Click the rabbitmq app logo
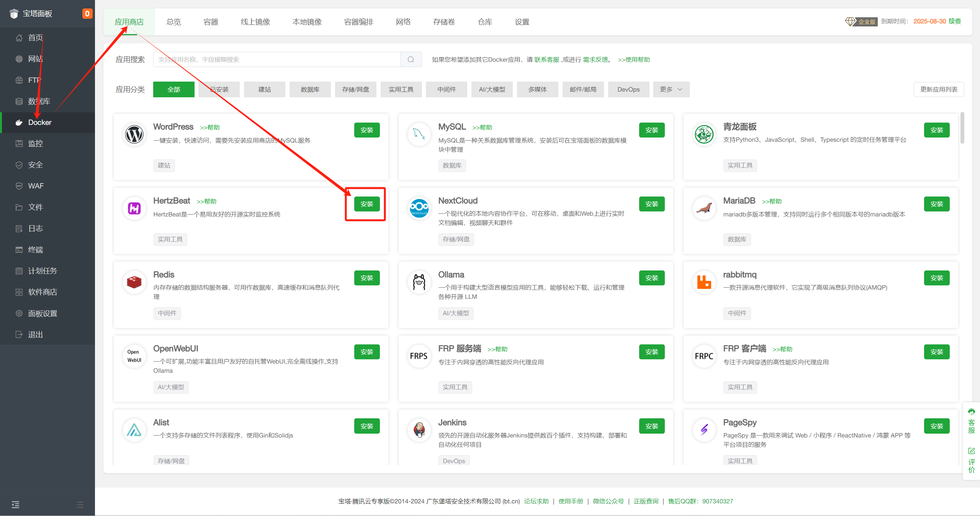This screenshot has width=980, height=516. click(704, 282)
